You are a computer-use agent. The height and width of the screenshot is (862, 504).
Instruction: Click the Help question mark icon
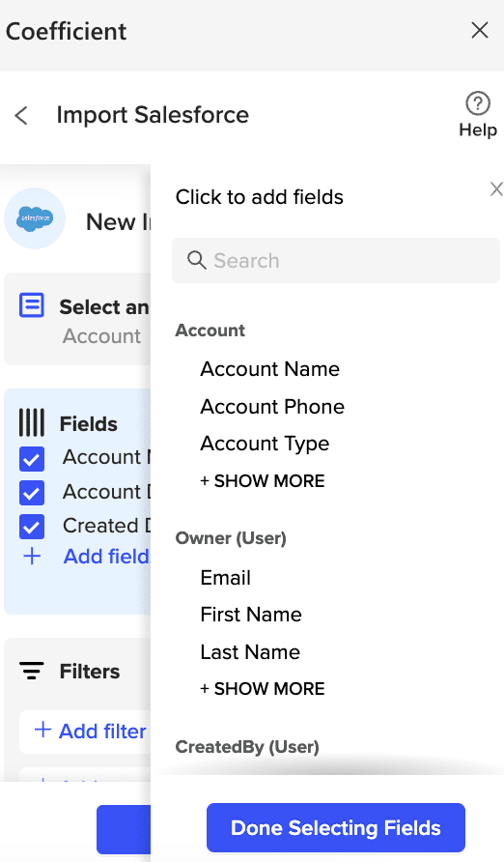click(478, 102)
